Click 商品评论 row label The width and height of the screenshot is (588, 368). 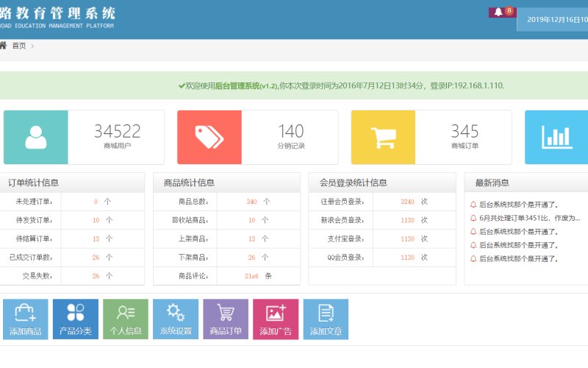click(x=193, y=276)
